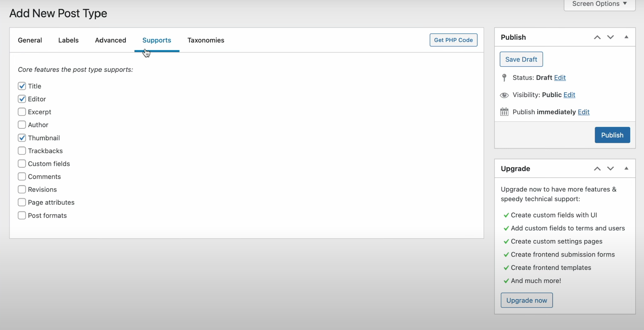Check the Custom fields checkbox
This screenshot has width=644, height=330.
coord(22,164)
